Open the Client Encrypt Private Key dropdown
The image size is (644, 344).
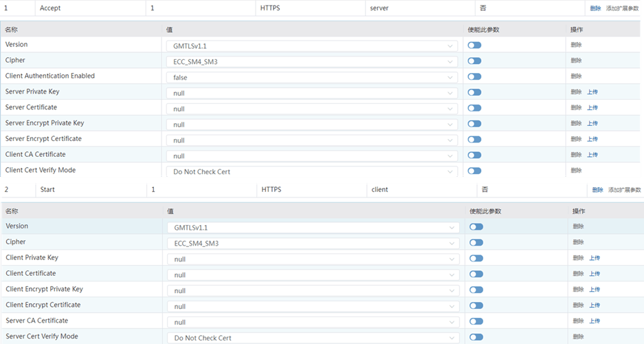[313, 290]
